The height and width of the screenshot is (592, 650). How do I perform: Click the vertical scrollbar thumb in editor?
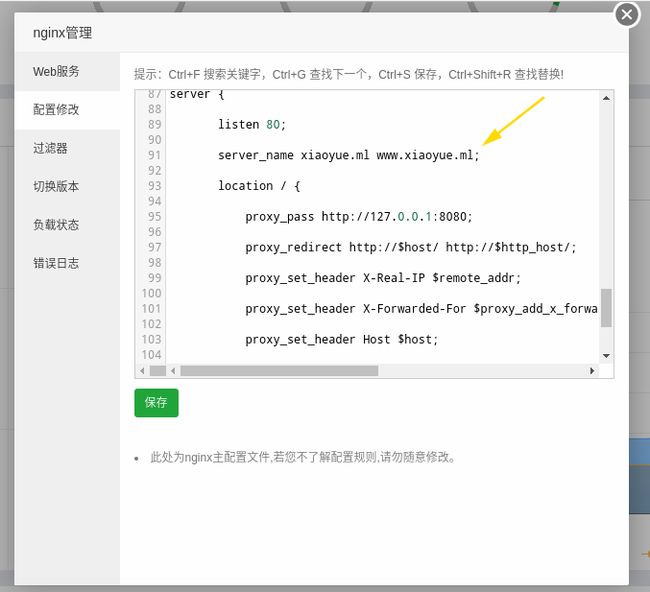pos(606,308)
